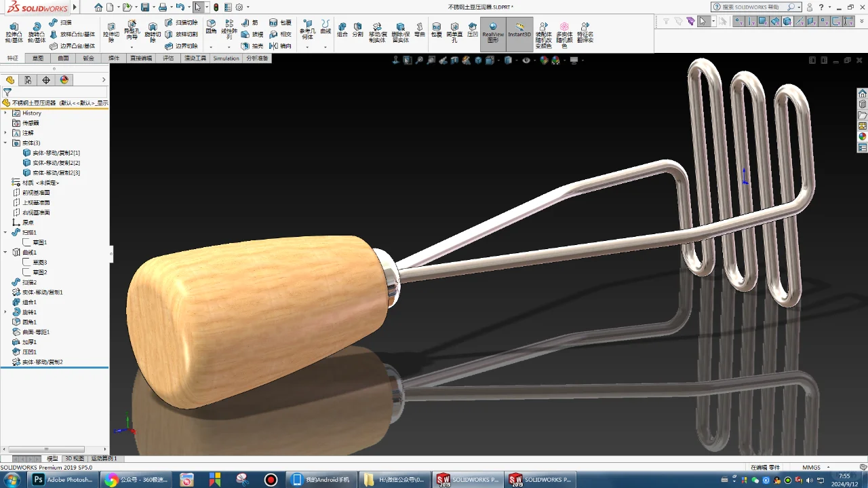Select the 拉伸切除 extruded cut tool
868x488 pixels.
[x=111, y=31]
